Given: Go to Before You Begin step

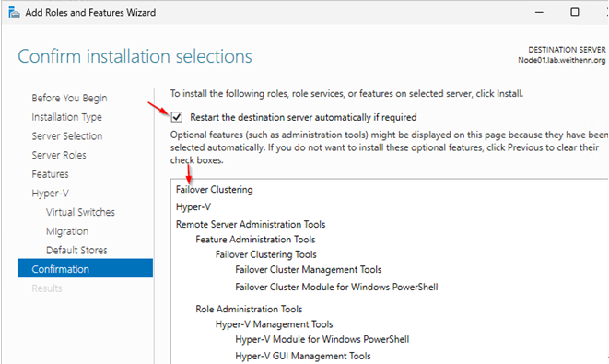Looking at the screenshot, I should (x=69, y=98).
